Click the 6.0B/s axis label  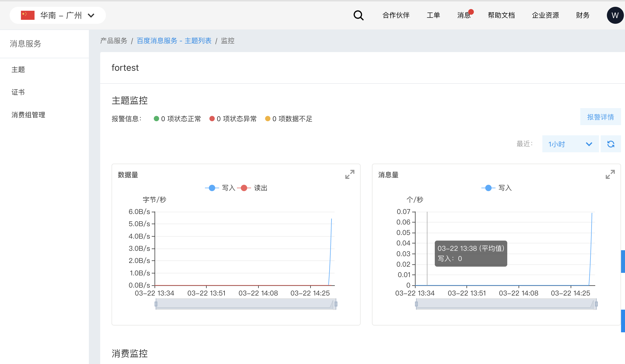pos(139,212)
